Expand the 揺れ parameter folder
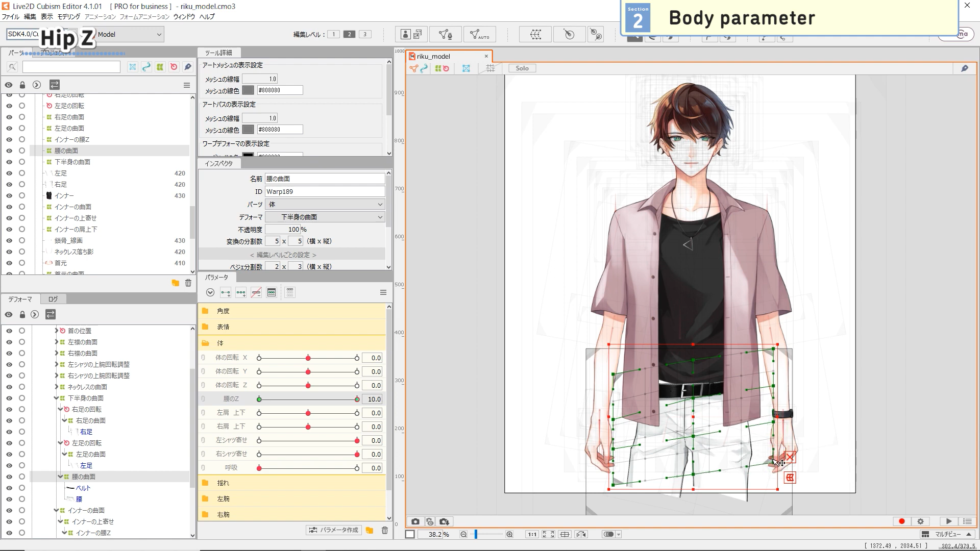980x551 pixels. (223, 483)
